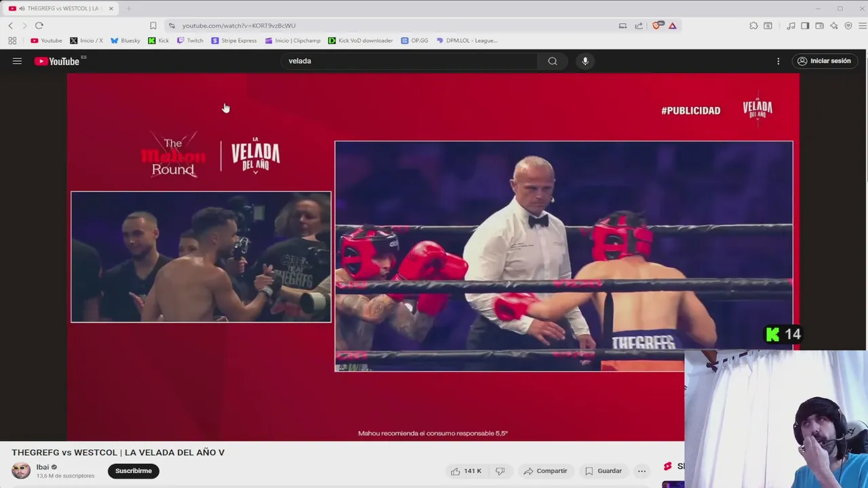This screenshot has width=868, height=488.
Task: Open the bookmarks apps grid icon
Action: [x=12, y=41]
